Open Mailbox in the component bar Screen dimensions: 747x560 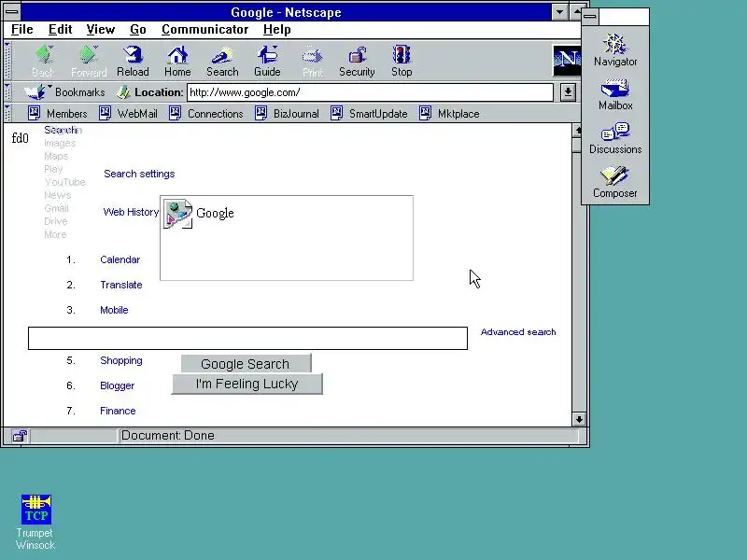[x=615, y=95]
